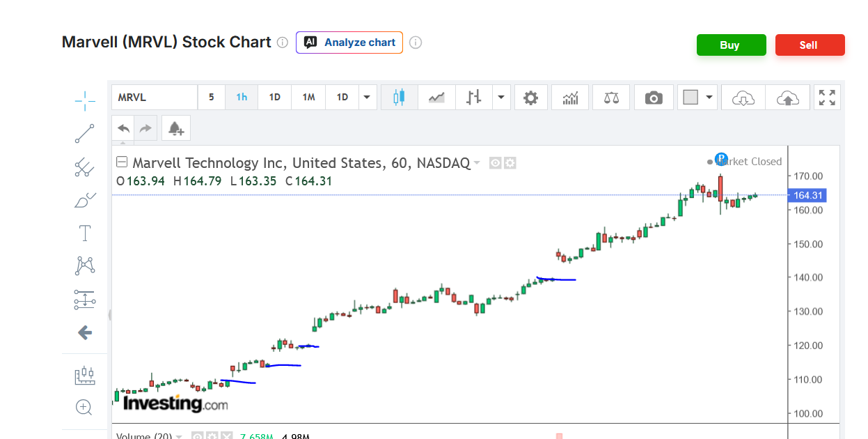The height and width of the screenshot is (439, 868).
Task: Select the trend line drawing tool
Action: click(x=85, y=133)
